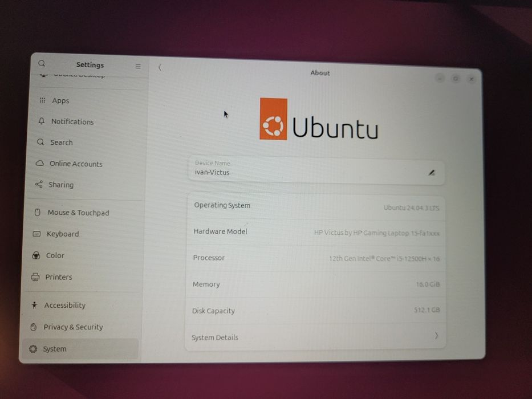The width and height of the screenshot is (532, 399).
Task: Click the search magnifier icon in Settings header
Action: tap(42, 63)
